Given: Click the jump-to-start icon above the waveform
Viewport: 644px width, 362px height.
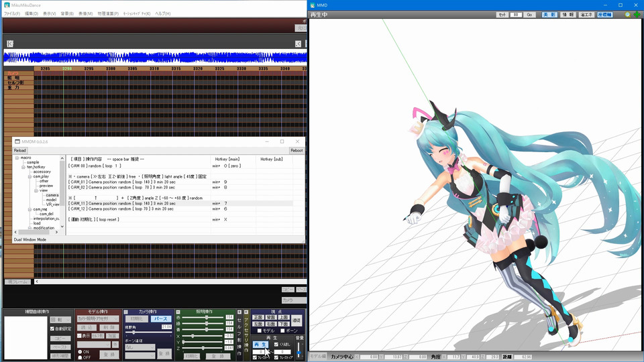Looking at the screenshot, I should pyautogui.click(x=10, y=44).
